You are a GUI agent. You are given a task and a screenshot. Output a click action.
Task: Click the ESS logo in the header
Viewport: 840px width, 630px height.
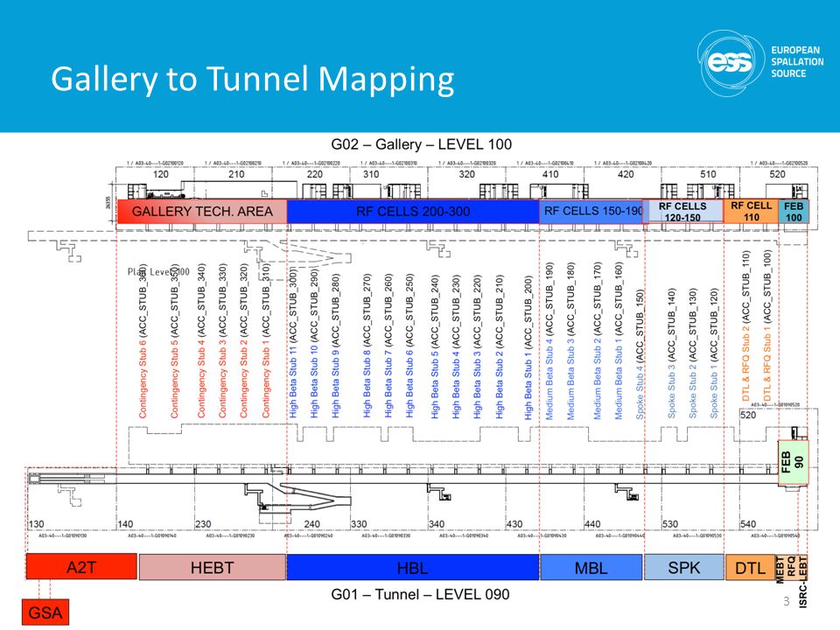[730, 62]
